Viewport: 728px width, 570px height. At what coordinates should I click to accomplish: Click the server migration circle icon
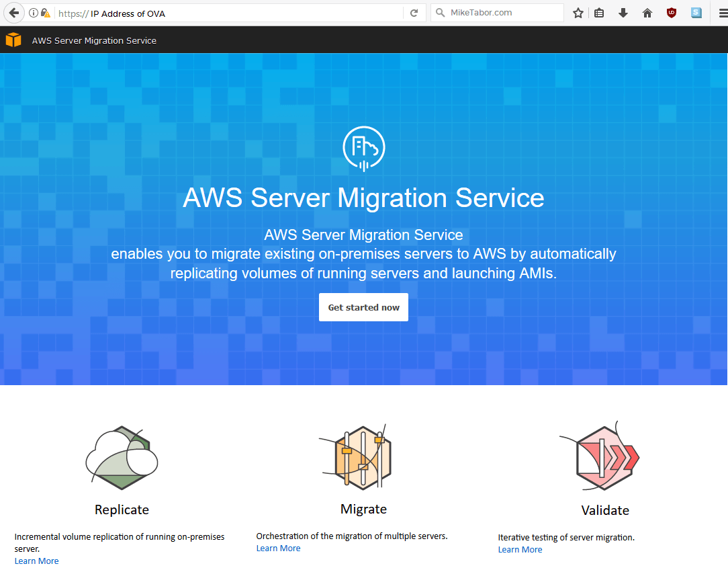point(363,149)
